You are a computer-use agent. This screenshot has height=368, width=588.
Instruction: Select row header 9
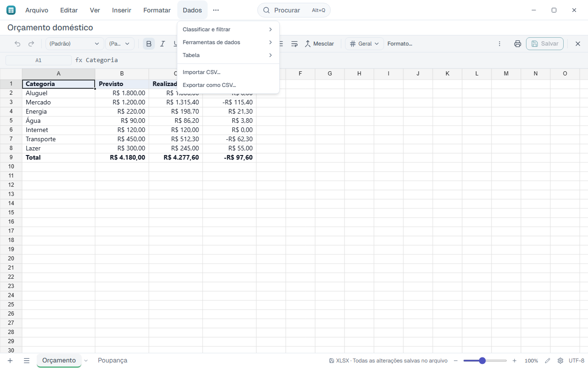click(11, 157)
